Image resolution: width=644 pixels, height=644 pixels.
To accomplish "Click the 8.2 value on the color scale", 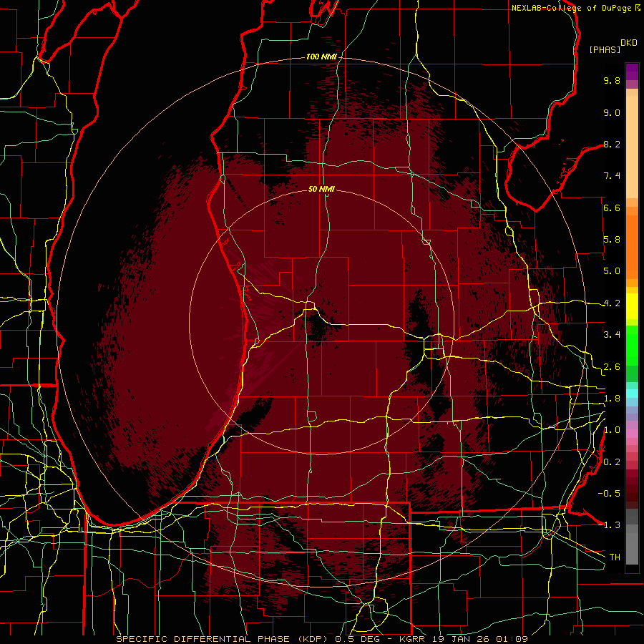I will tap(612, 144).
